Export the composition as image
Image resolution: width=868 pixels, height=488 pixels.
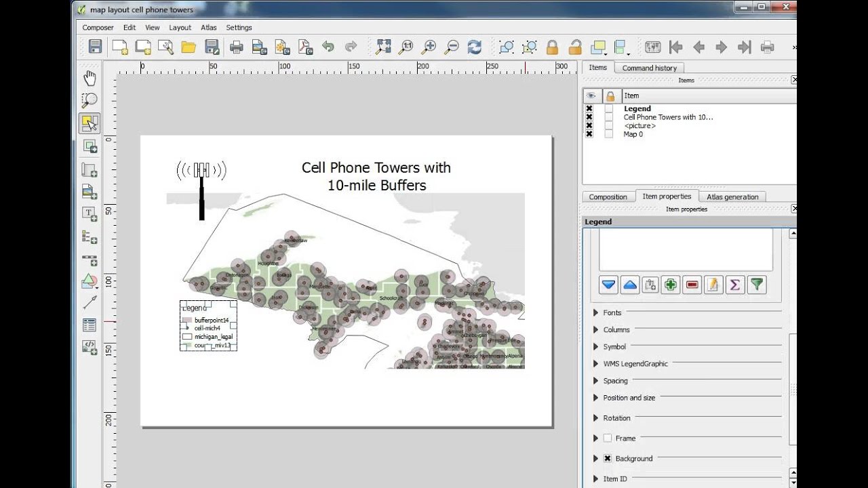pyautogui.click(x=259, y=47)
